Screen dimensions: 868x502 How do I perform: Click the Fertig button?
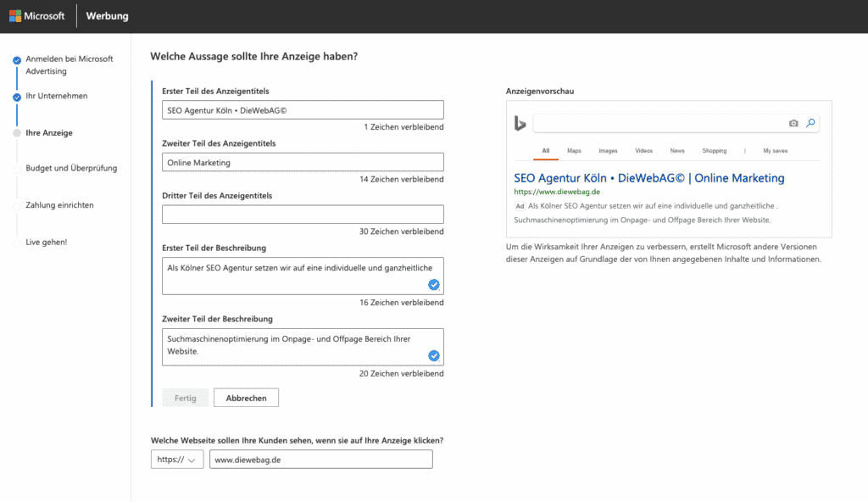point(186,398)
